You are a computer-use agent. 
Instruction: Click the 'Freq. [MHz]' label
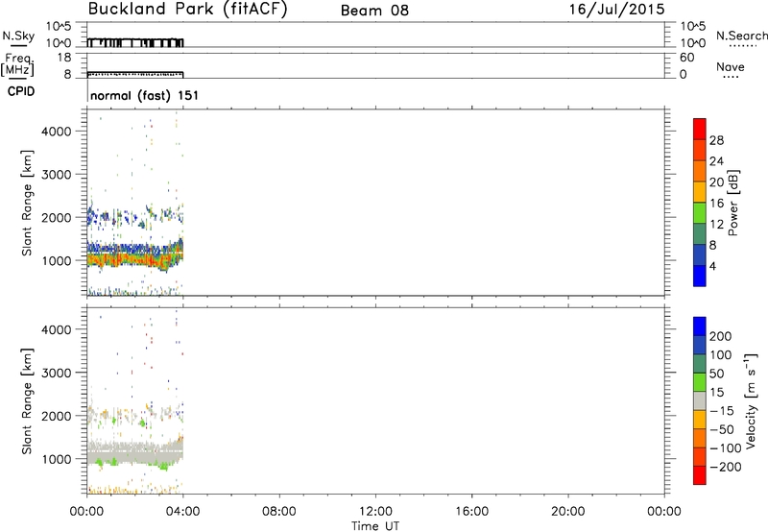[x=18, y=65]
